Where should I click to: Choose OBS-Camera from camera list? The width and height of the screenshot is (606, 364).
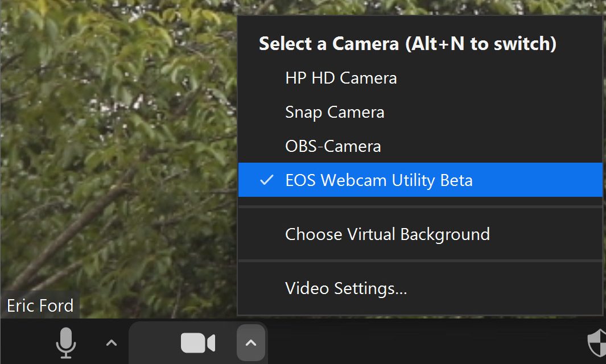[333, 146]
